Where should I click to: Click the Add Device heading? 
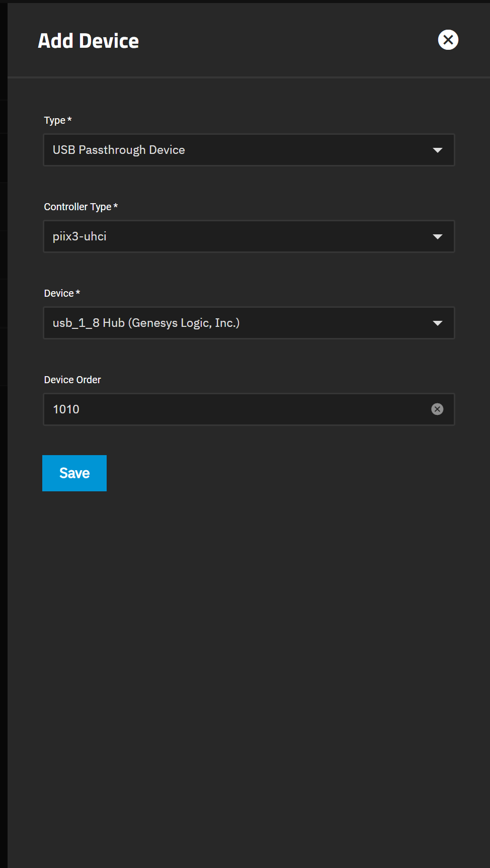[x=89, y=41]
